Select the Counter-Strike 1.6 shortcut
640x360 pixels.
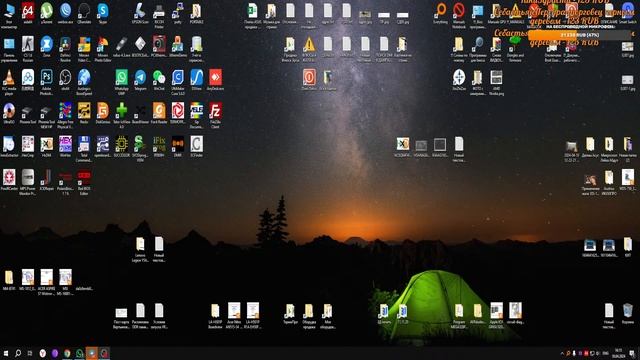coord(28,44)
